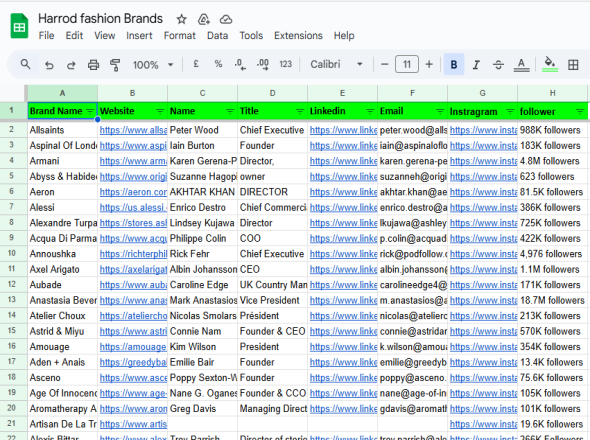Open the File menu
The image size is (590, 440).
coord(47,35)
